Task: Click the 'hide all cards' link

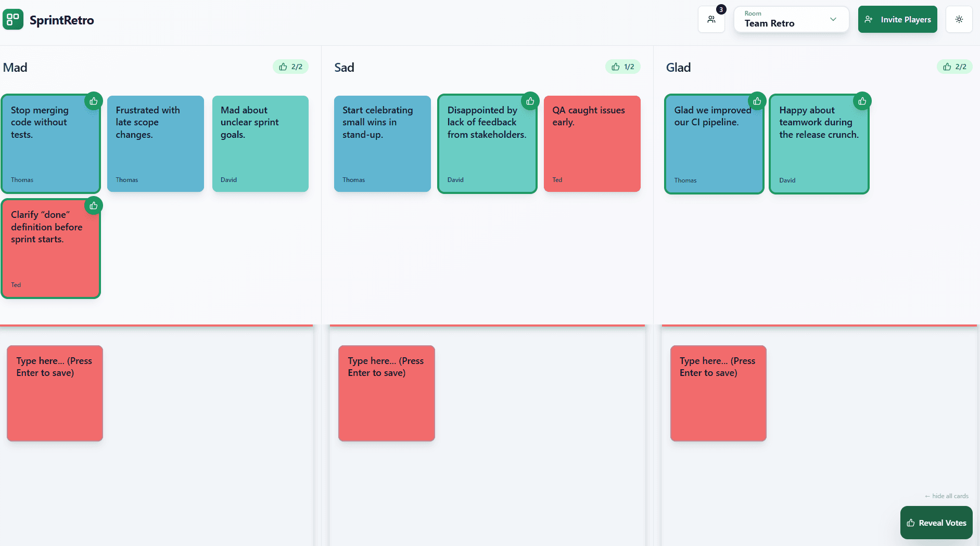Action: coord(947,496)
